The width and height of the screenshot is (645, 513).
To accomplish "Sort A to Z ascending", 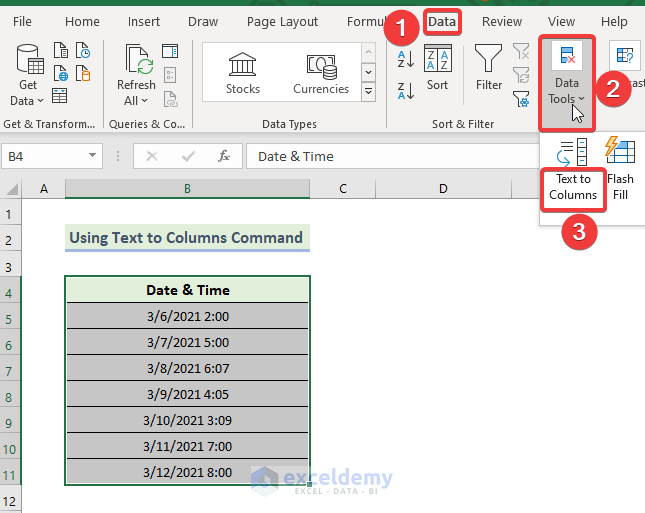I will pyautogui.click(x=406, y=59).
